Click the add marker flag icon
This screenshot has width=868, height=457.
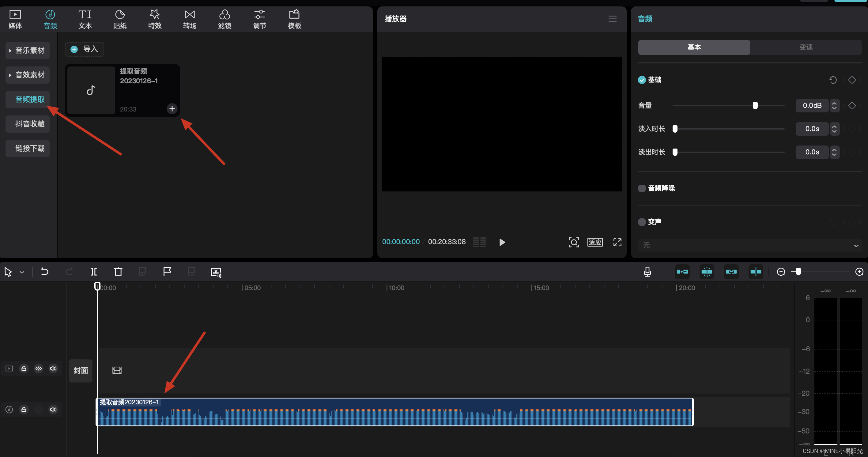[167, 272]
